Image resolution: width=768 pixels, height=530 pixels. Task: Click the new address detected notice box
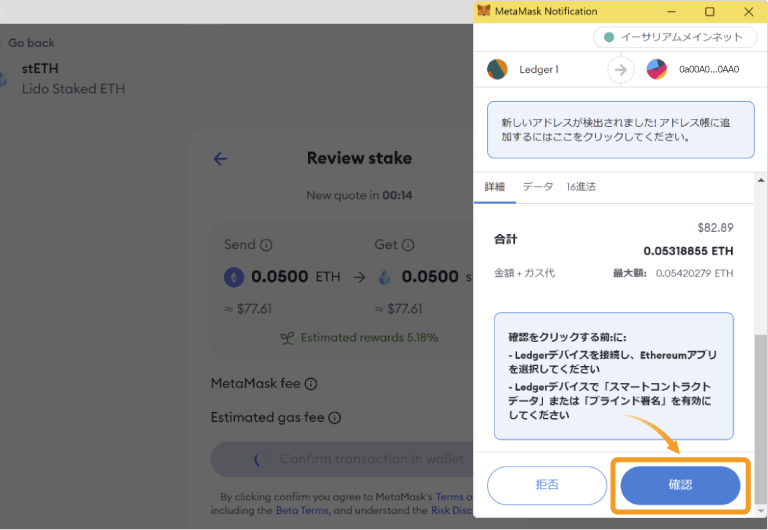coord(621,130)
